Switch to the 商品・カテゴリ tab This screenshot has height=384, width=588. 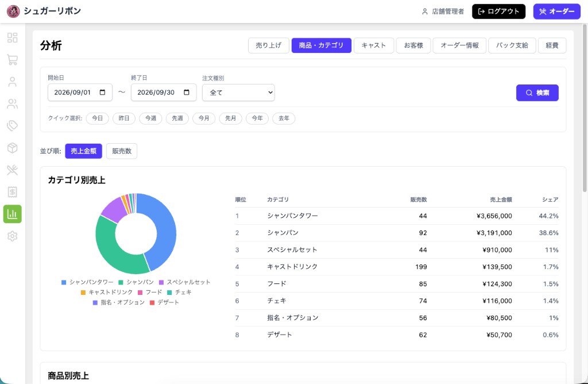click(x=322, y=45)
